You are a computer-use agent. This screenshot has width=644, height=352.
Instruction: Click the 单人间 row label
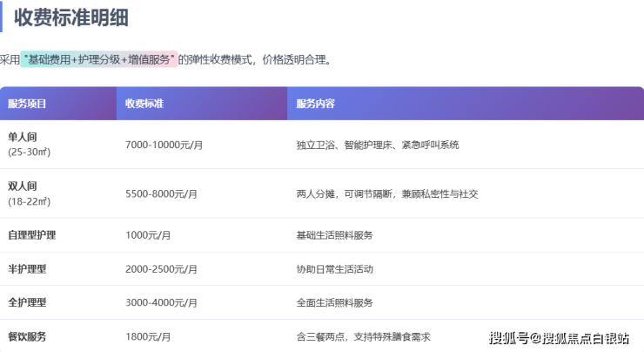[23, 137]
